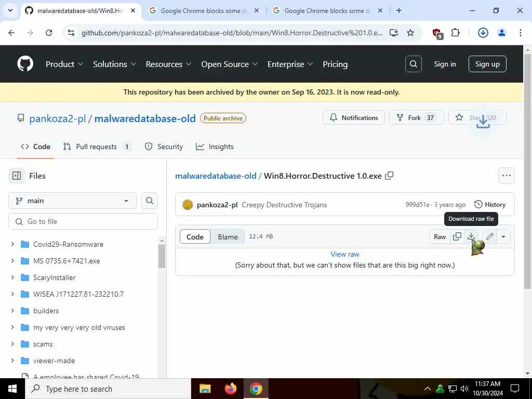
Task: Expand the Open Source menu
Action: click(x=229, y=64)
